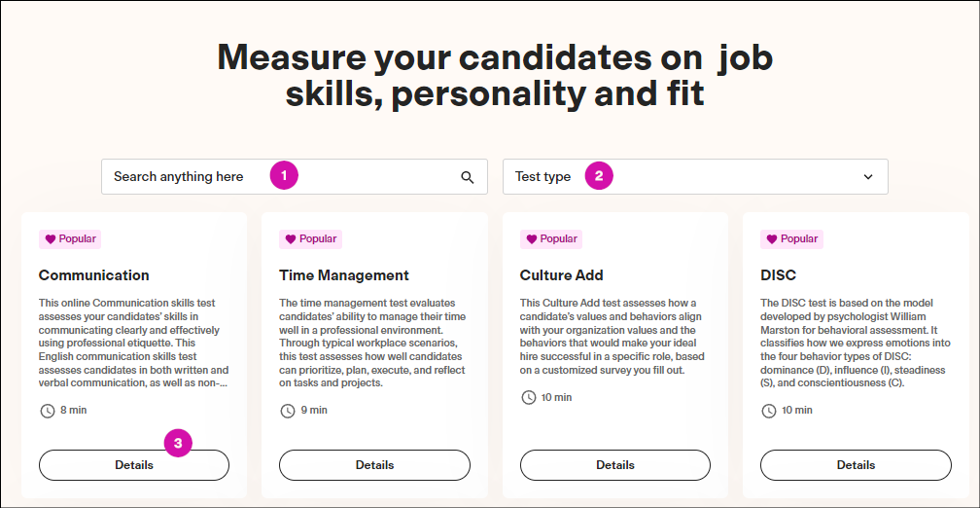Click the Popular heart badge on Time Management card
The image size is (980, 508).
310,238
